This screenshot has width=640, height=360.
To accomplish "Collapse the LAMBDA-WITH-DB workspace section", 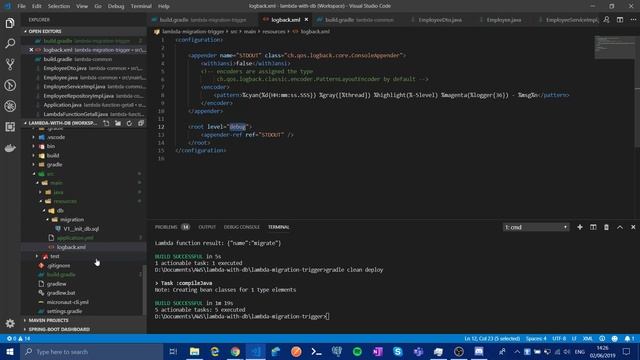I will tap(62, 123).
